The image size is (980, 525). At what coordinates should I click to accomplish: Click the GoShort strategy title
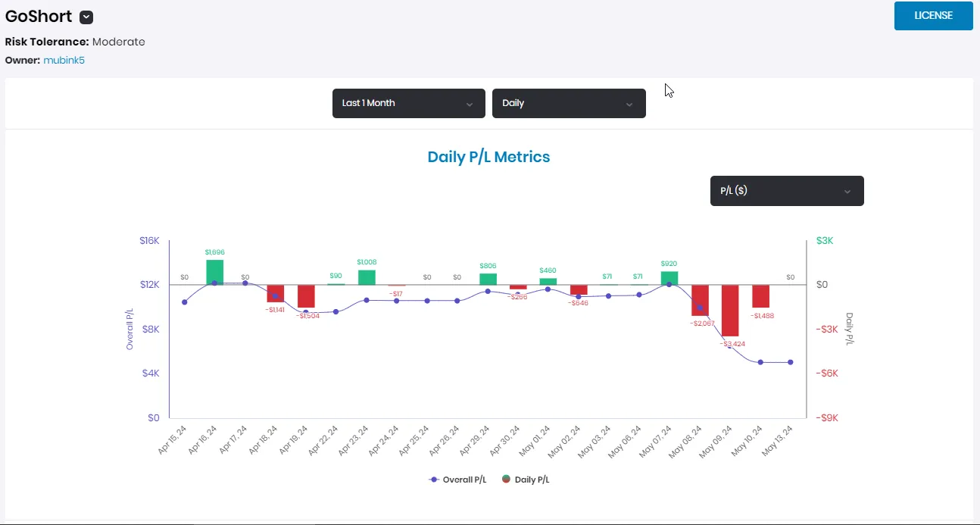tap(39, 17)
